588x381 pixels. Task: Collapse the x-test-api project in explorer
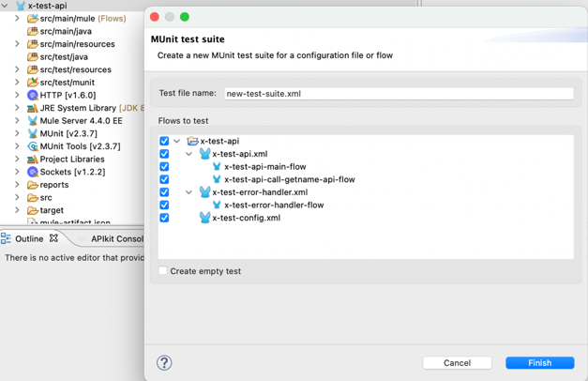pos(5,6)
